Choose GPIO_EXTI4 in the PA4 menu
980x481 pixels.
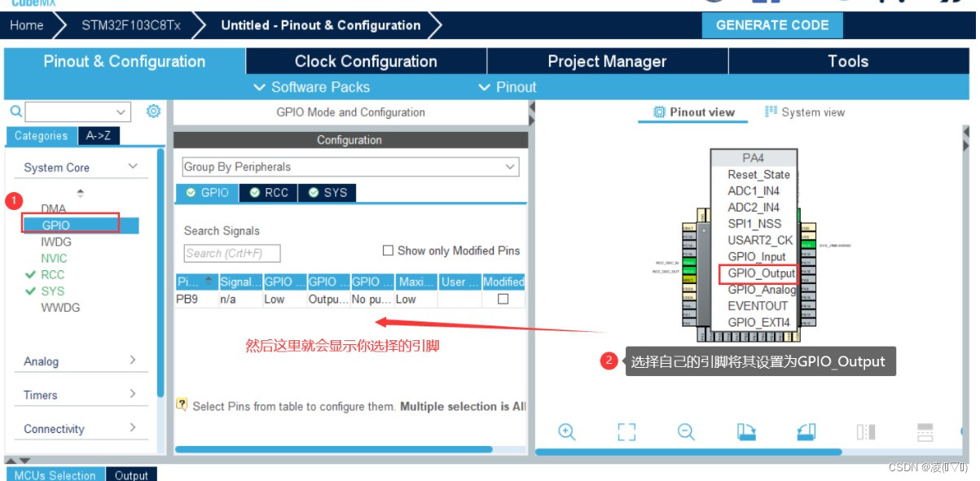point(759,322)
